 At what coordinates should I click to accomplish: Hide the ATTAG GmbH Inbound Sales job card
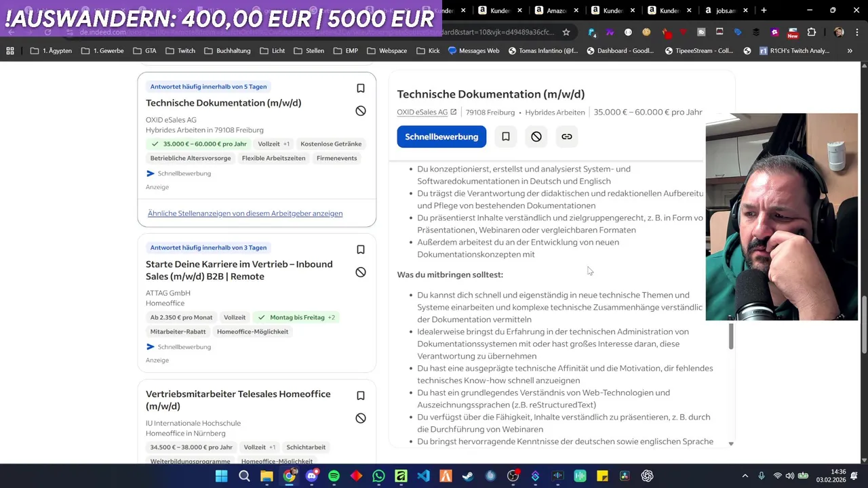coord(361,272)
